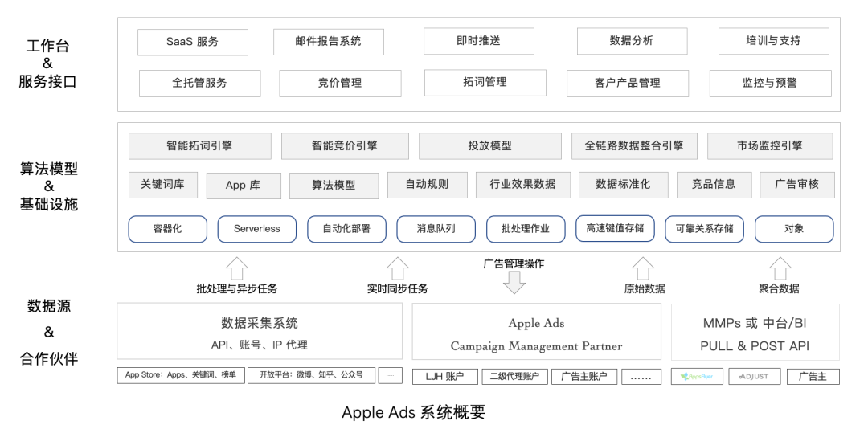Click the Apple Ads 系统概要 title
Screen dimensions: 868x433
tap(414, 412)
